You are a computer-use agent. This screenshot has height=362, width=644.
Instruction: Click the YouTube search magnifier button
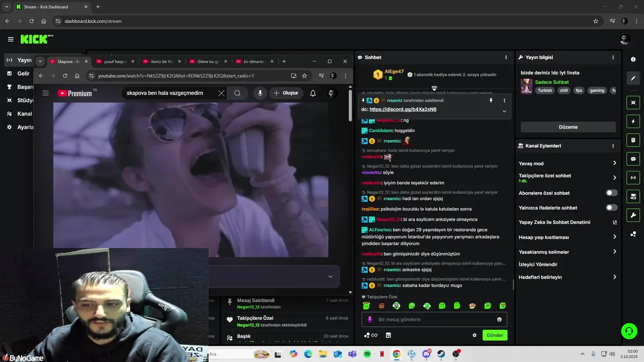237,93
